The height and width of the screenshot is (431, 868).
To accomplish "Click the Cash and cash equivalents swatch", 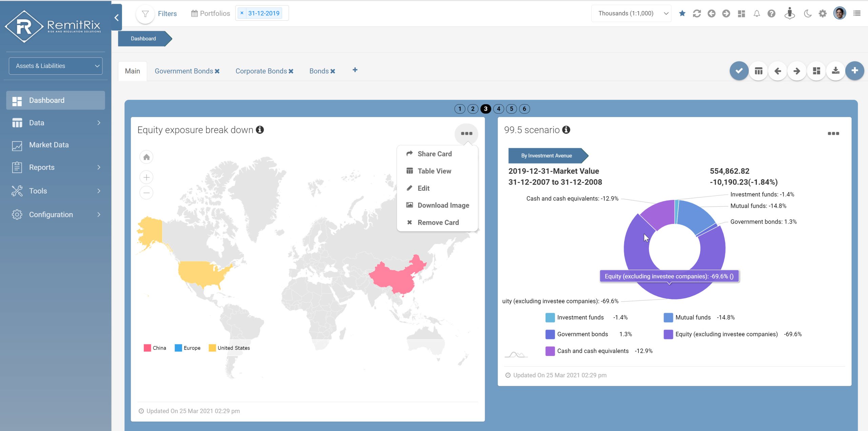I will [550, 351].
